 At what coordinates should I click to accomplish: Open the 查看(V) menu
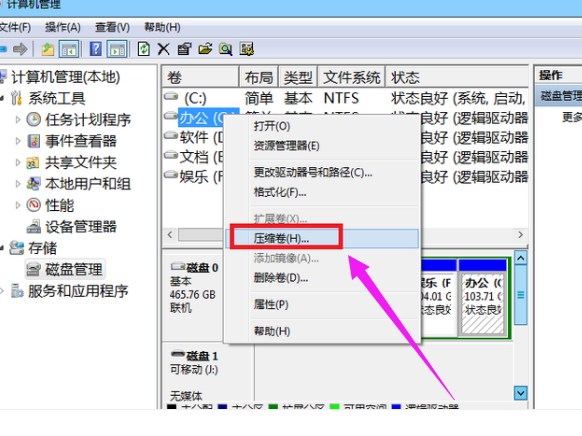[112, 27]
